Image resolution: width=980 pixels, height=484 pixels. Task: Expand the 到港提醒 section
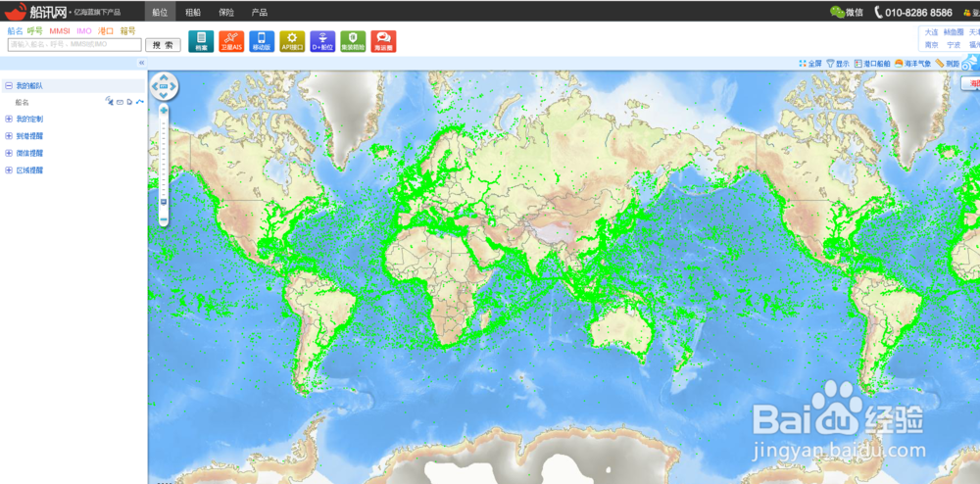click(x=9, y=135)
